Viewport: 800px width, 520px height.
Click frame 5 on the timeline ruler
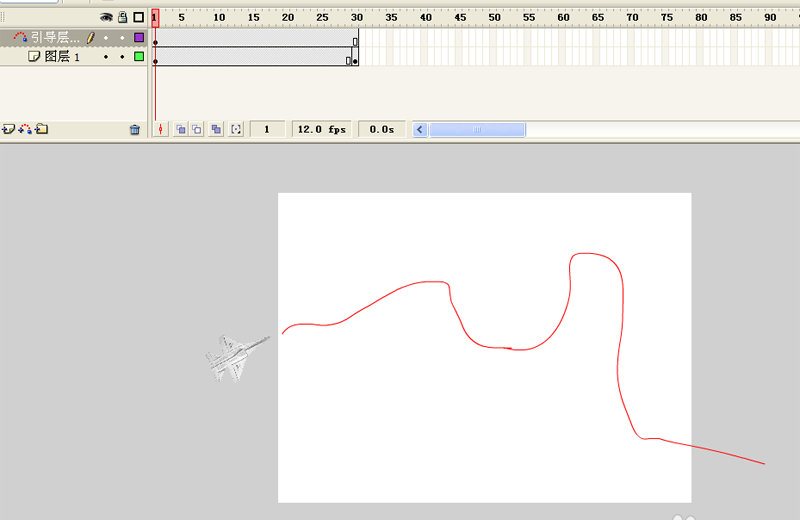[x=182, y=17]
